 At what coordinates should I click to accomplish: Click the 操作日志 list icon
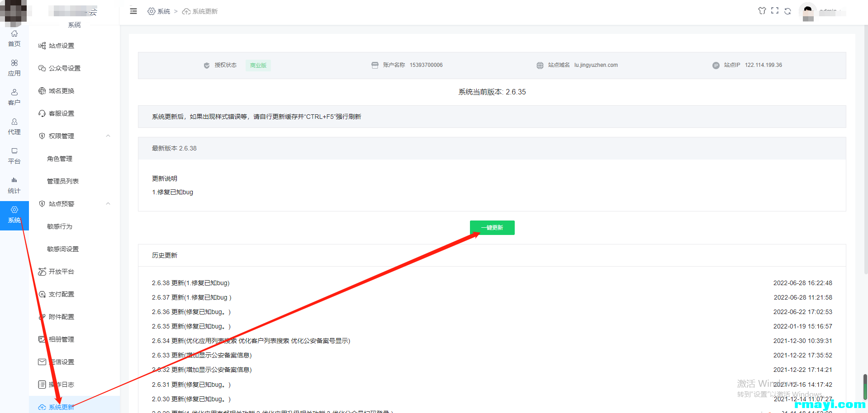42,385
